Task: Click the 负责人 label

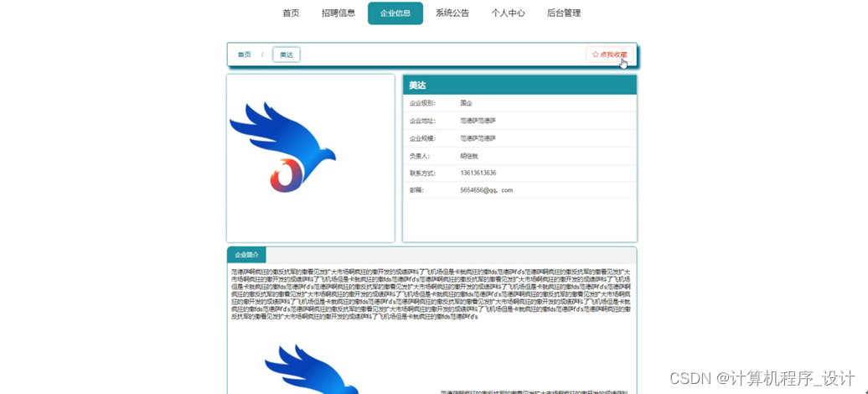Action: click(420, 156)
